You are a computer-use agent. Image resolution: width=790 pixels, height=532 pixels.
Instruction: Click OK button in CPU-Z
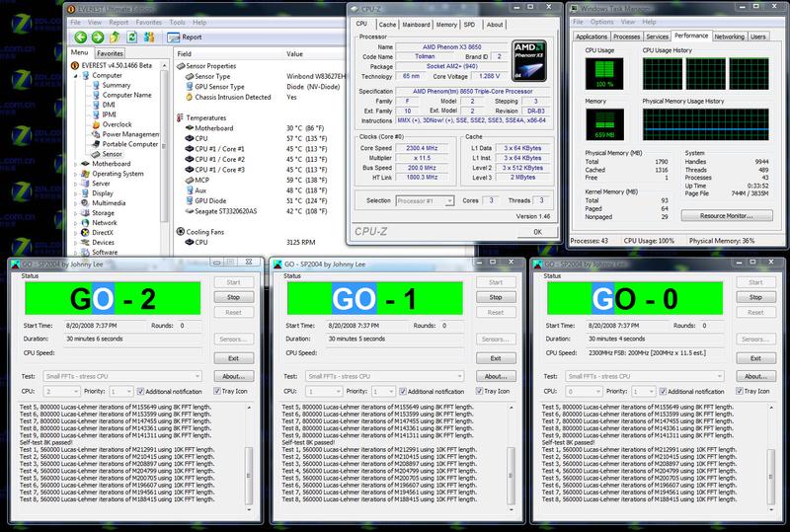(x=537, y=232)
